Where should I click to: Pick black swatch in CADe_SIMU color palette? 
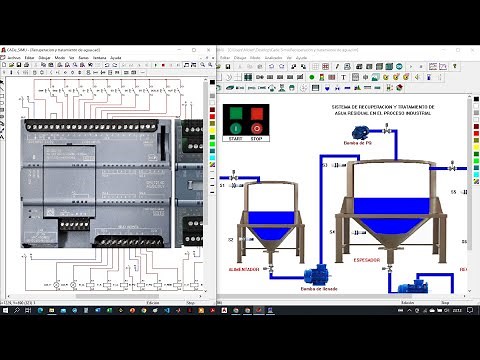(212, 82)
